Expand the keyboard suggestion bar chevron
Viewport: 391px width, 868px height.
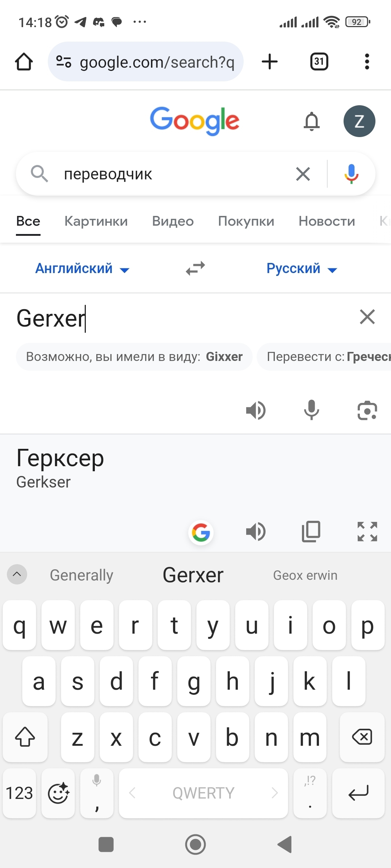[x=17, y=574]
